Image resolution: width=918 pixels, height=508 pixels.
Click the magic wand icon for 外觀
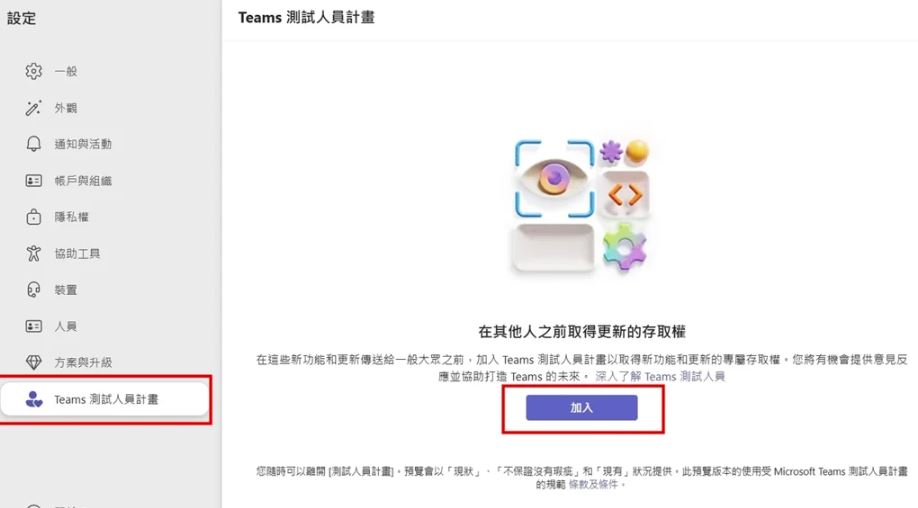pos(33,108)
